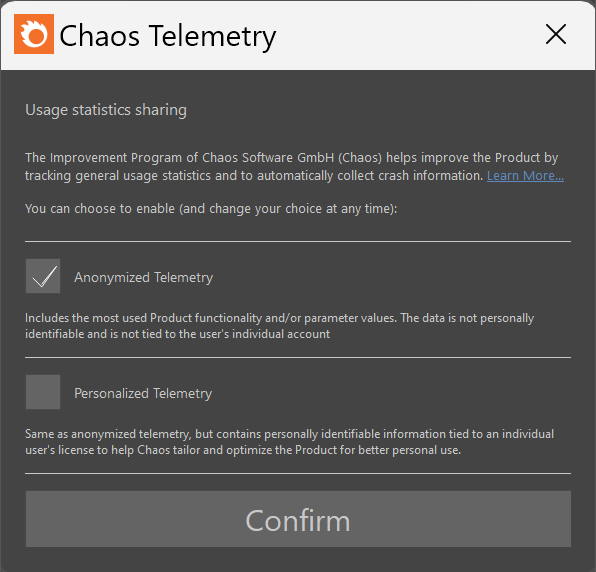Click the personalized telemetry description text
Viewport: 596px width, 572px height.
(x=289, y=442)
